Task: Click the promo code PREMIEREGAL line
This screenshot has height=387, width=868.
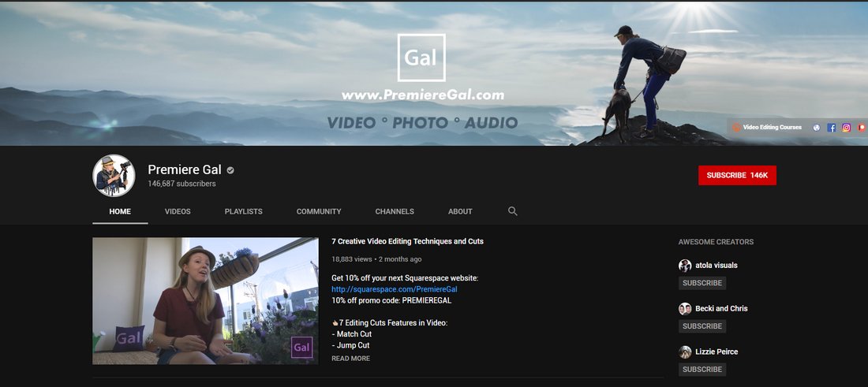Action: pos(391,301)
